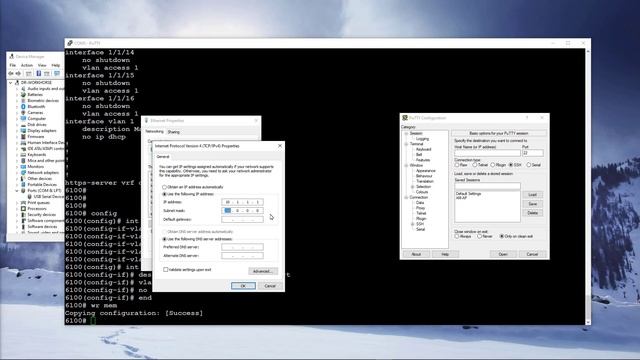Click the COM PuTTY terminal title bar icon
Viewport: 640px width, 360px height.
(70, 43)
